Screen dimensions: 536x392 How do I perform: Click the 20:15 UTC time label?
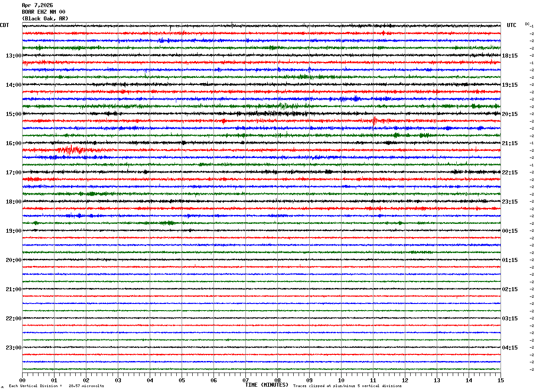click(x=510, y=114)
